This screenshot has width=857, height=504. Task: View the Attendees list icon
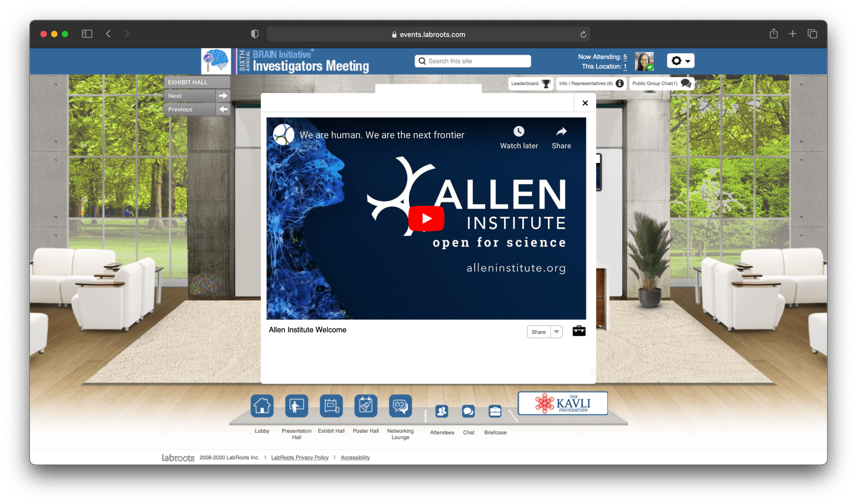pyautogui.click(x=442, y=412)
